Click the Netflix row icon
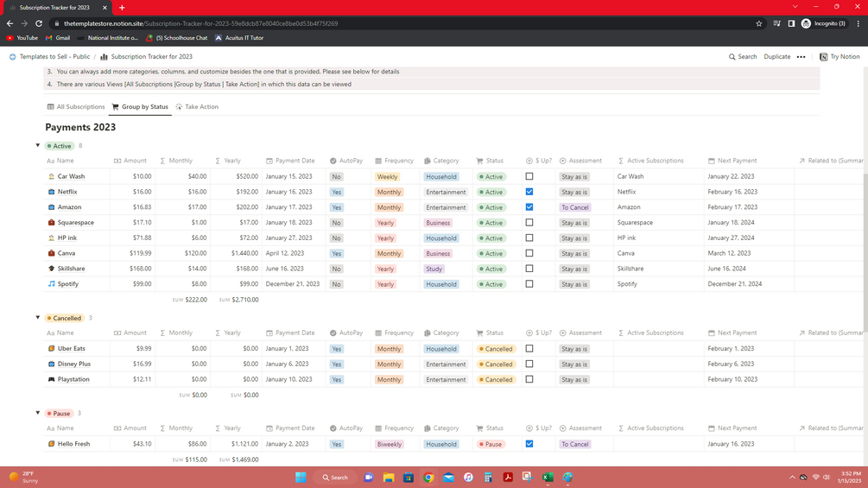868x488 pixels. [52, 192]
